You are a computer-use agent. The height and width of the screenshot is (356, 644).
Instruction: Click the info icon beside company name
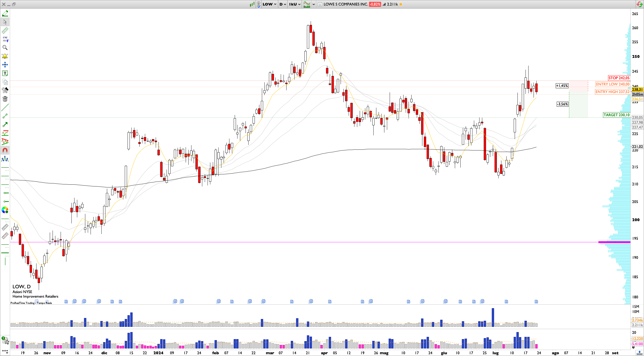coord(320,4)
